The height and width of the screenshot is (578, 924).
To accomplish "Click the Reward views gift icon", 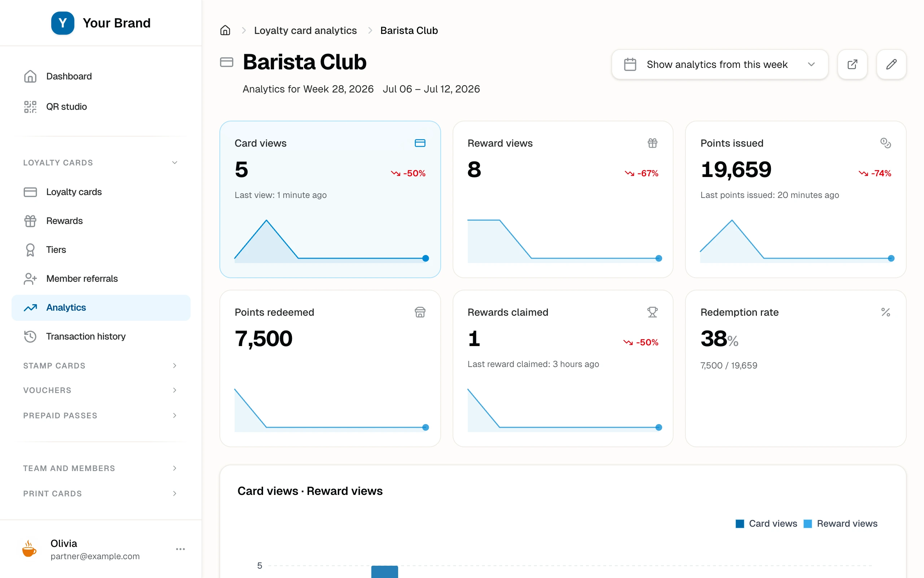I will coord(653,143).
